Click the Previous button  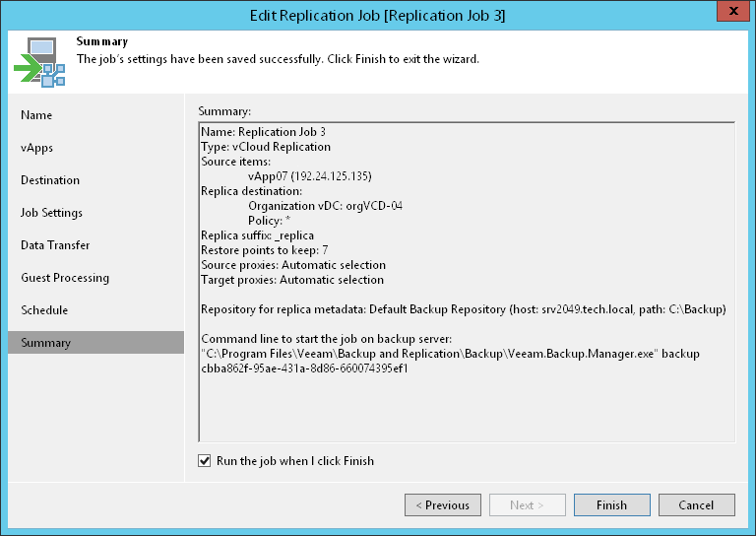pos(442,505)
